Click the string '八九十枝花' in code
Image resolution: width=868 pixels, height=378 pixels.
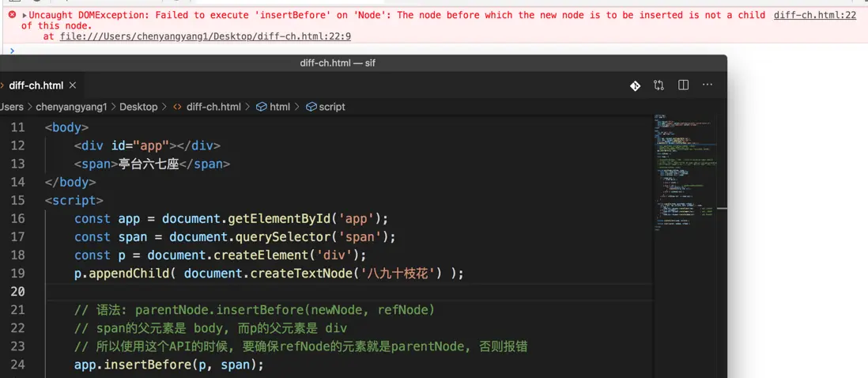click(399, 274)
